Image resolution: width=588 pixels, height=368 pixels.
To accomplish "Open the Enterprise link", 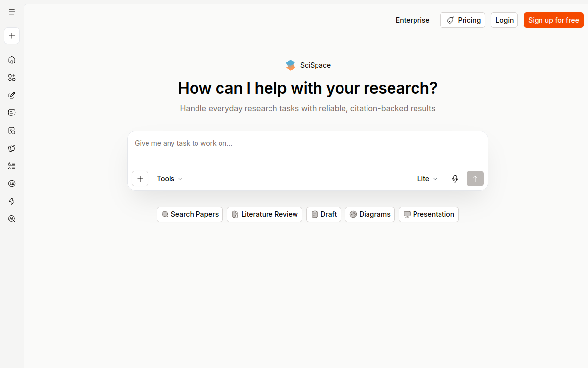I will pyautogui.click(x=413, y=20).
